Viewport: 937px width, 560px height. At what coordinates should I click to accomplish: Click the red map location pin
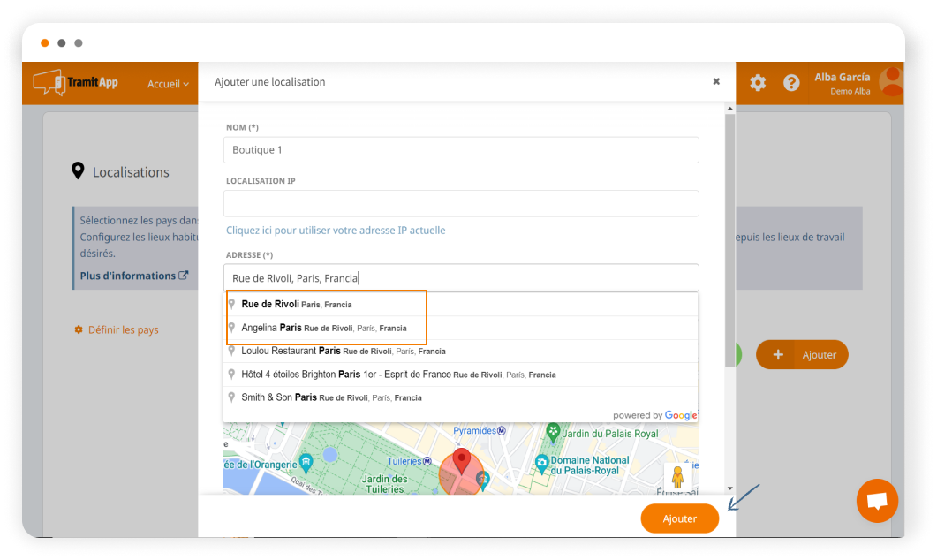tap(461, 462)
